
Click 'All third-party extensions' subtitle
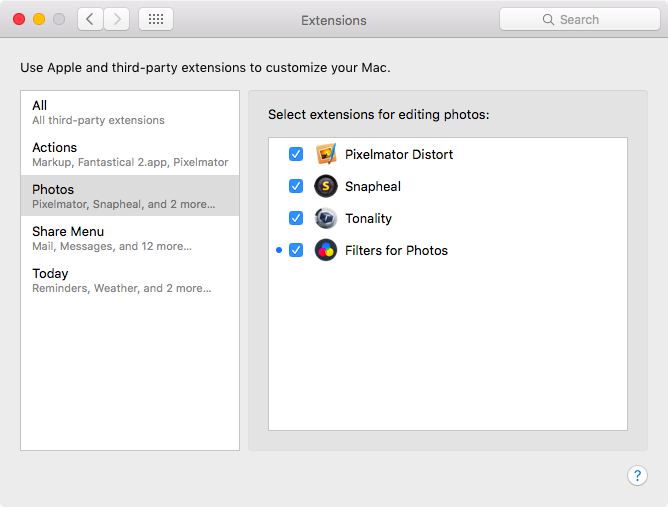click(98, 120)
